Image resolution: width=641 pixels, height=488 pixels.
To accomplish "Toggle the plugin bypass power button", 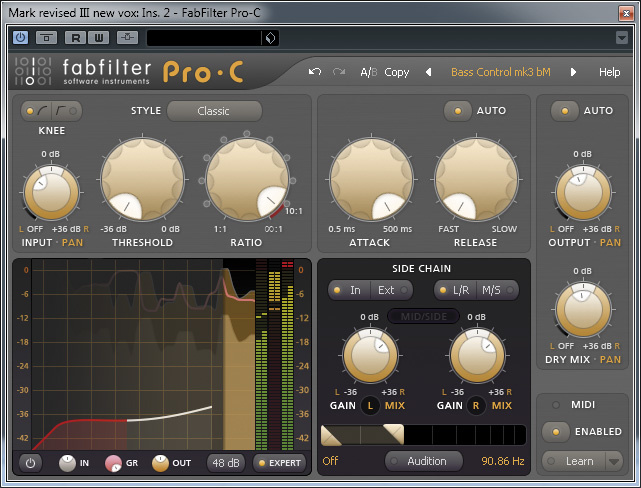I will pyautogui.click(x=20, y=38).
